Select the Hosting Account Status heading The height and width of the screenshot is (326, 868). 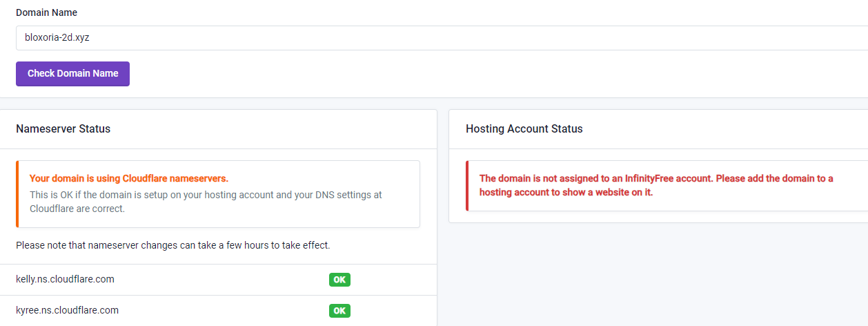click(x=524, y=128)
